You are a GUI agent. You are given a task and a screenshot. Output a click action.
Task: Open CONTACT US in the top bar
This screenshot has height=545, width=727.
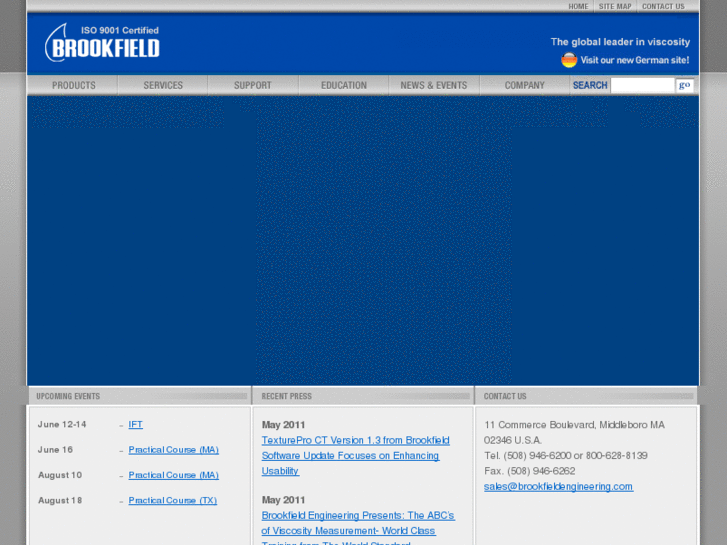663,6
